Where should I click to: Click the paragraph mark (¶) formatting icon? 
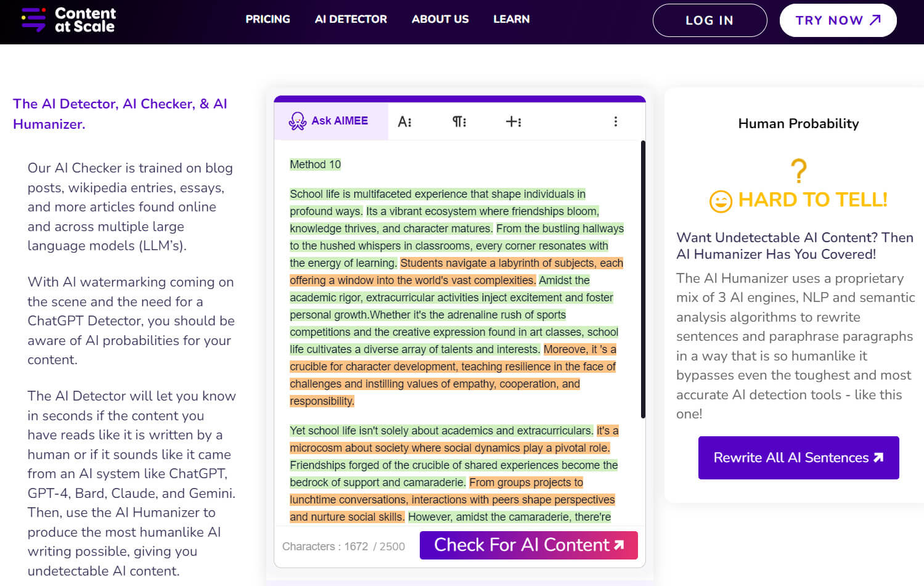(457, 121)
